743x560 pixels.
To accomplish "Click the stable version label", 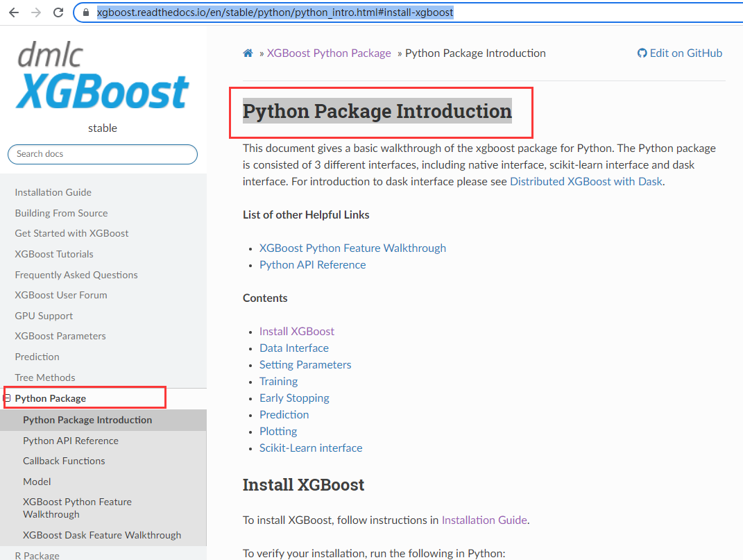I will (103, 128).
